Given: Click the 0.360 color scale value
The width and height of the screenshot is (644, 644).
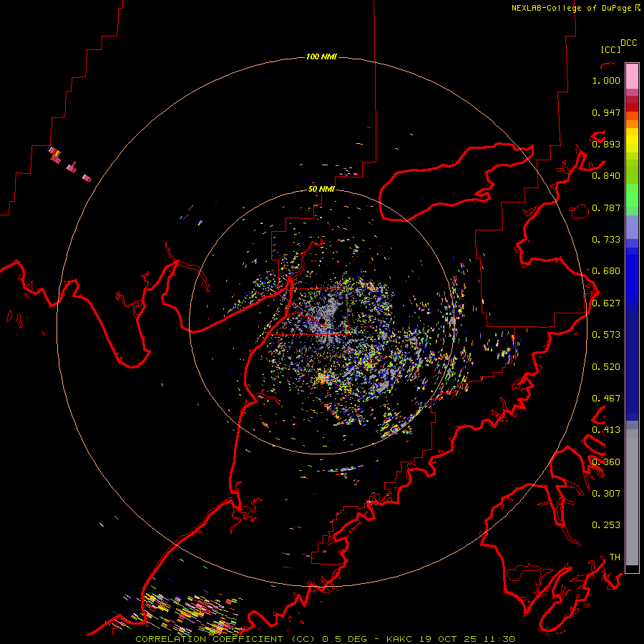Looking at the screenshot, I should (606, 462).
